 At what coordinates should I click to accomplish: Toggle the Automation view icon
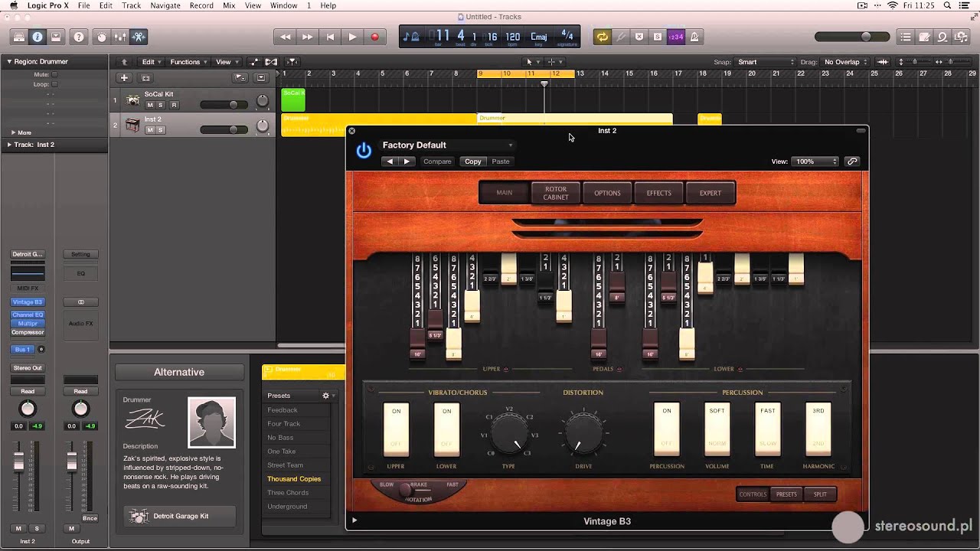(254, 62)
